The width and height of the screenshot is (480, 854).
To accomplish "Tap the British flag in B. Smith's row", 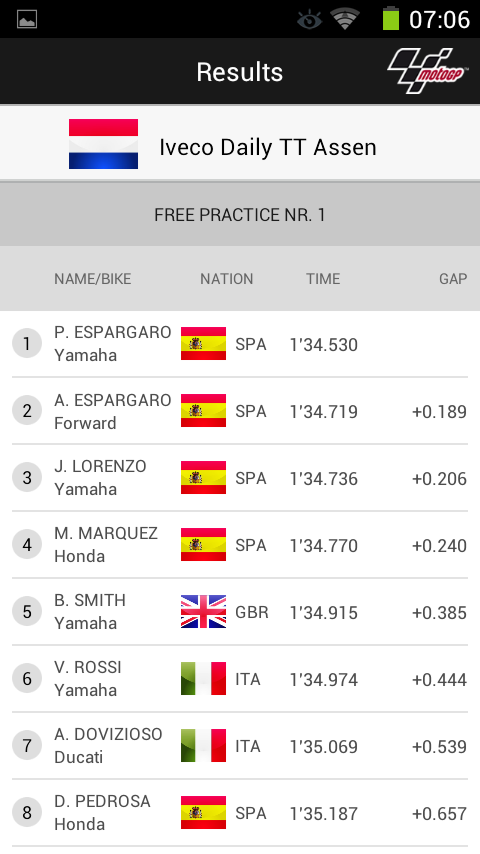I will coord(203,612).
